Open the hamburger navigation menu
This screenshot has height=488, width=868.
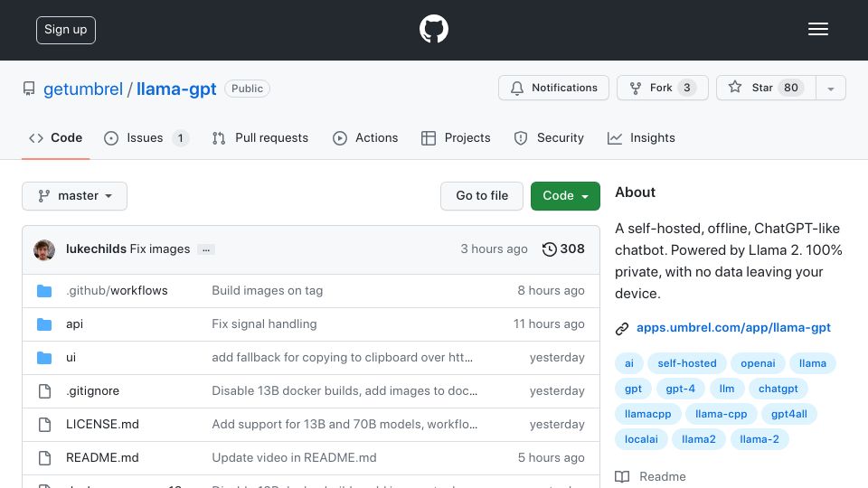pyautogui.click(x=817, y=29)
